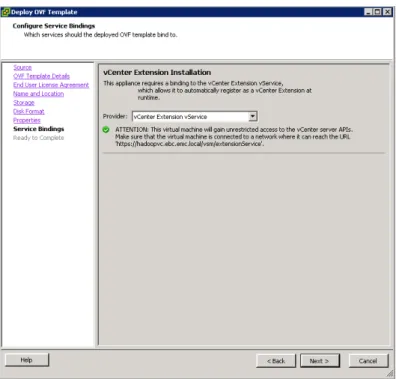Screen dimensions: 396x379
Task: Open the Provider dropdown arrow
Action: tap(253, 116)
